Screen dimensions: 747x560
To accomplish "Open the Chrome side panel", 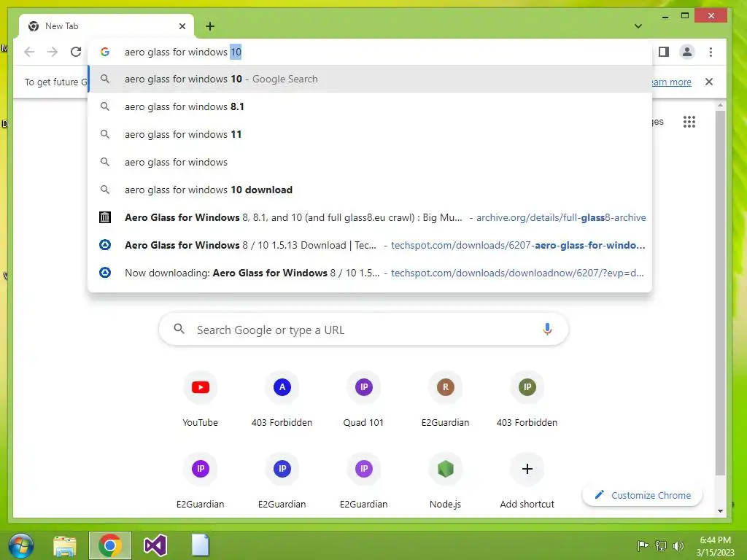I will [664, 52].
